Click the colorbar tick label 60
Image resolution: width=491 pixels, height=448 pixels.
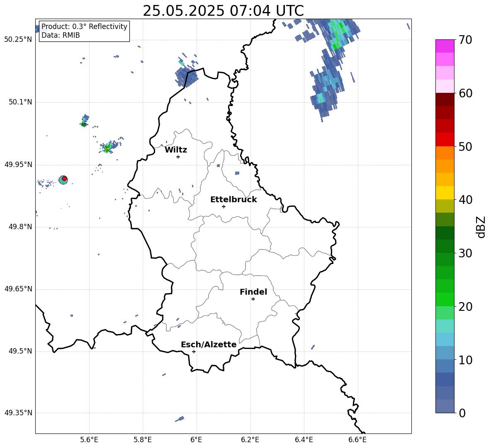(x=465, y=93)
